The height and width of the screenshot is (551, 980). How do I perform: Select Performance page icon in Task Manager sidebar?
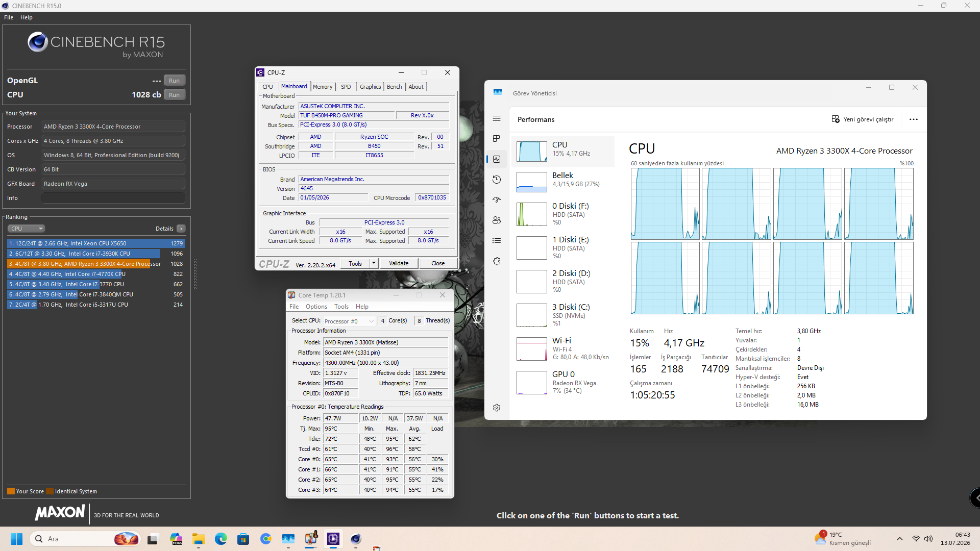pos(497,159)
